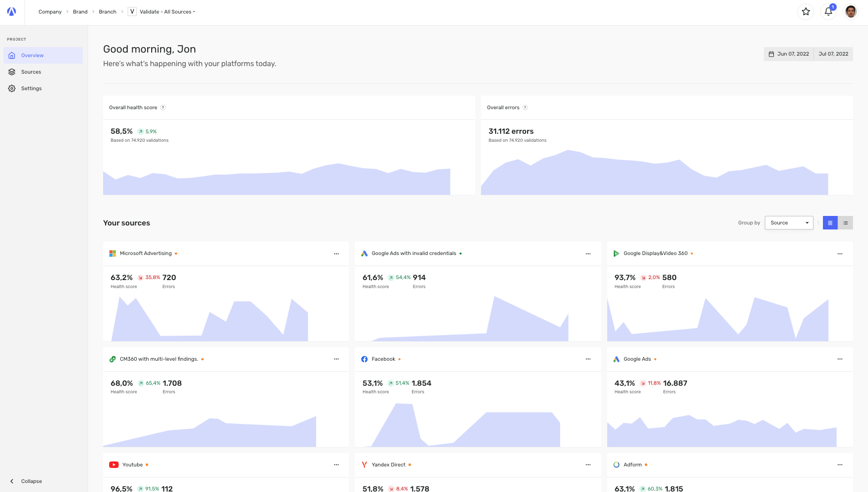The height and width of the screenshot is (492, 868).
Task: Switch to list view for sources
Action: pos(845,223)
